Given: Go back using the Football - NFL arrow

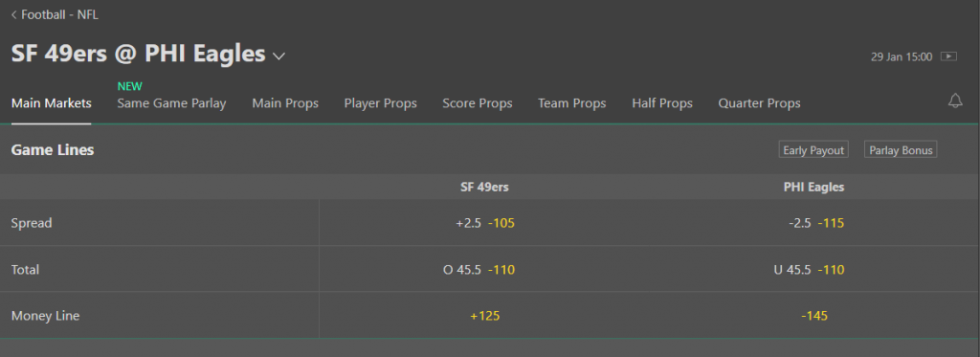Looking at the screenshot, I should point(13,14).
